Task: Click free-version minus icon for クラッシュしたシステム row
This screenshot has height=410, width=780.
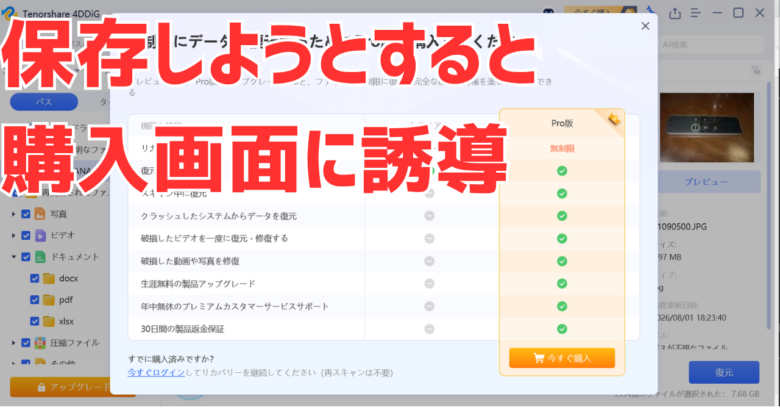Action: [x=429, y=216]
